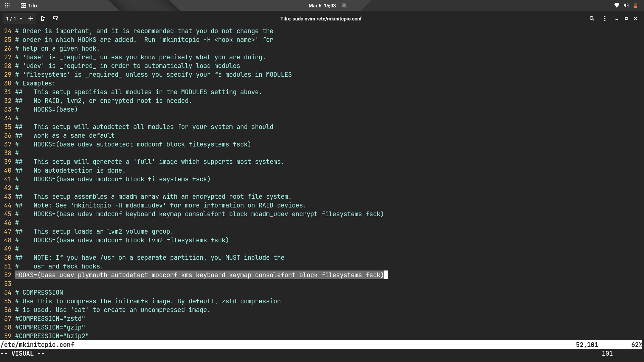Click the word plymouth in HOOKS line
Viewport: 644px width, 362px height.
click(x=93, y=275)
